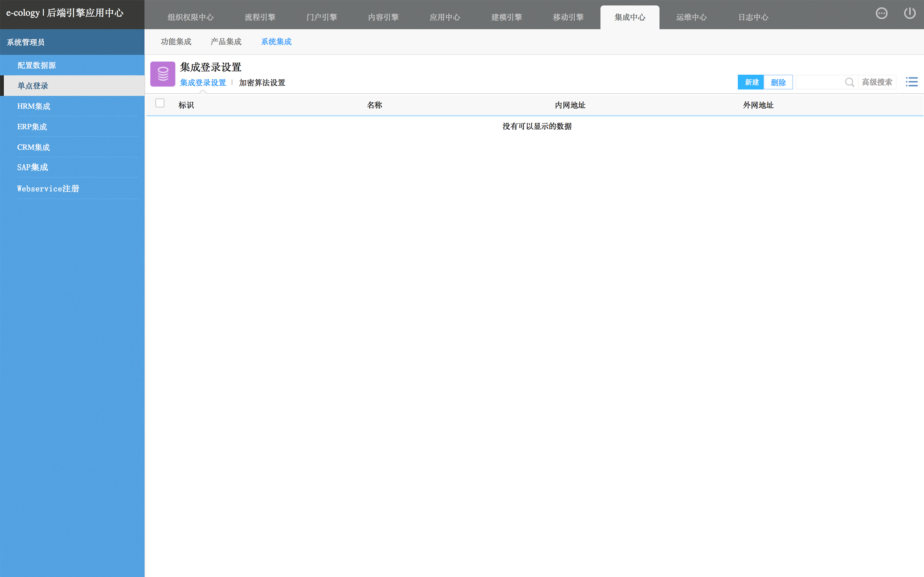Viewport: 924px width, 577px height.
Task: Open the 产品集成 sub tab
Action: point(226,41)
